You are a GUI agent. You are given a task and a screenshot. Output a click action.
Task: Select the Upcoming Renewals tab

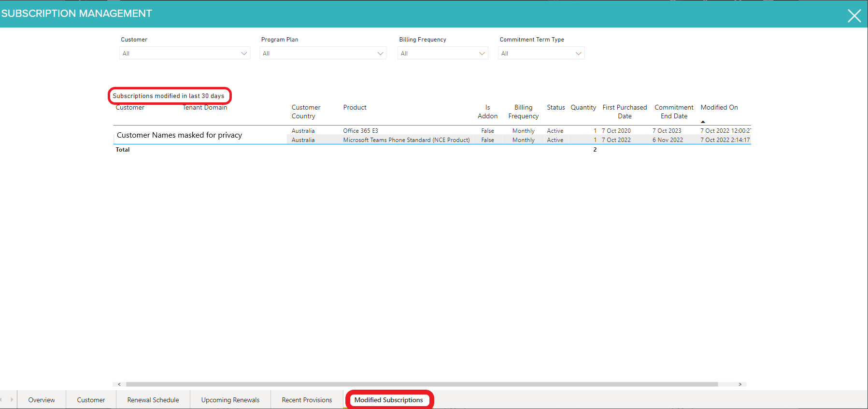230,400
